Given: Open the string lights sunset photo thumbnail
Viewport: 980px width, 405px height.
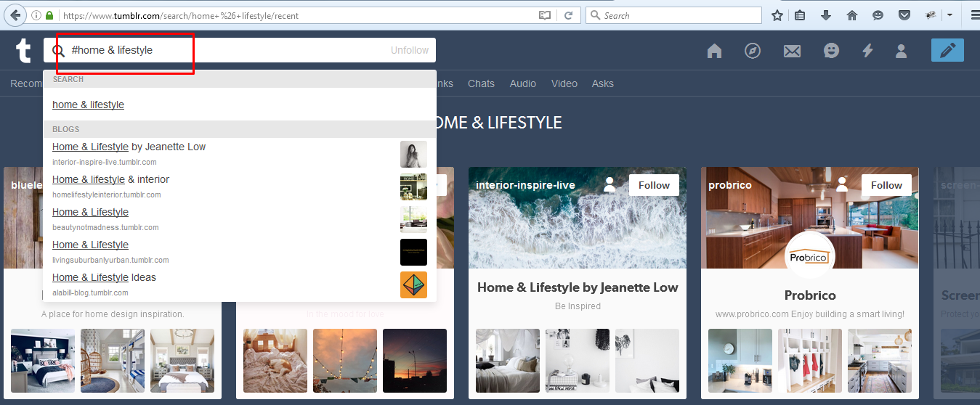Looking at the screenshot, I should pos(345,361).
